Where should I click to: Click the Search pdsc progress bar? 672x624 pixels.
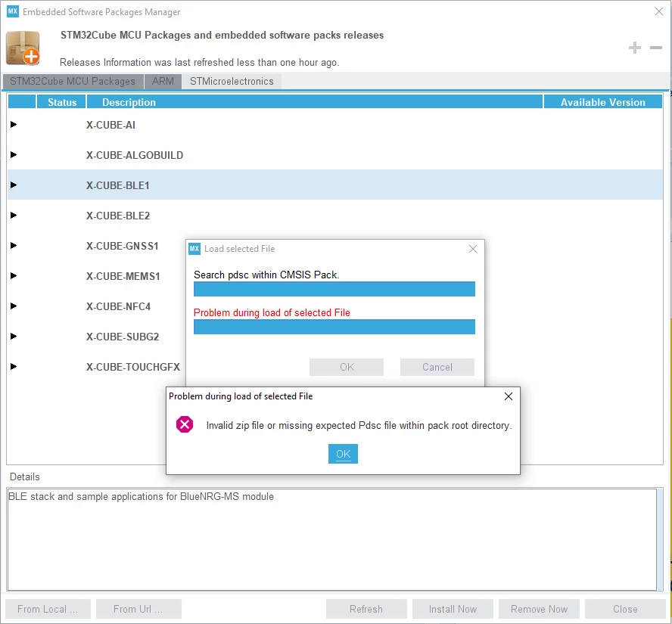tap(334, 289)
